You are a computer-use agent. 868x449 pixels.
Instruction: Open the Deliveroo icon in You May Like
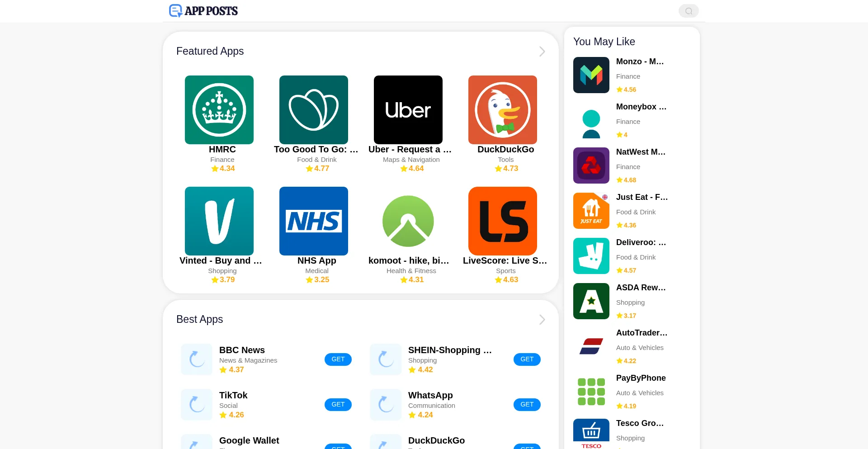click(x=591, y=256)
